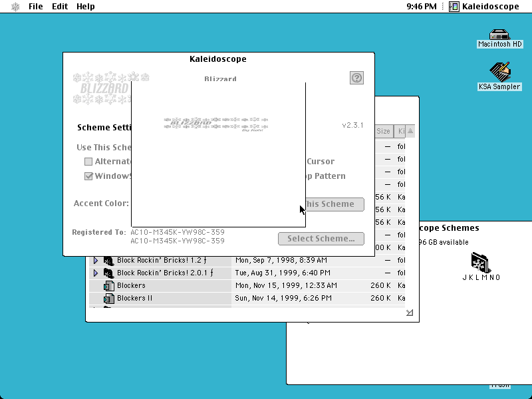
Task: Click the first registration code AC10-M345K-VW98C-359
Action: 178,232
